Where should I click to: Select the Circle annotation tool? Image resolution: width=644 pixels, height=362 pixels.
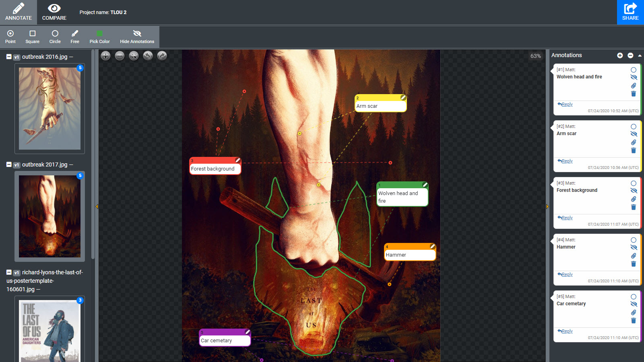pos(55,37)
